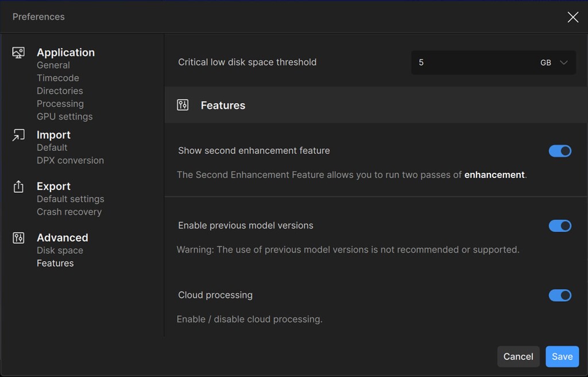Turn off Enable previous model versions
This screenshot has height=377, width=588.
click(x=560, y=226)
